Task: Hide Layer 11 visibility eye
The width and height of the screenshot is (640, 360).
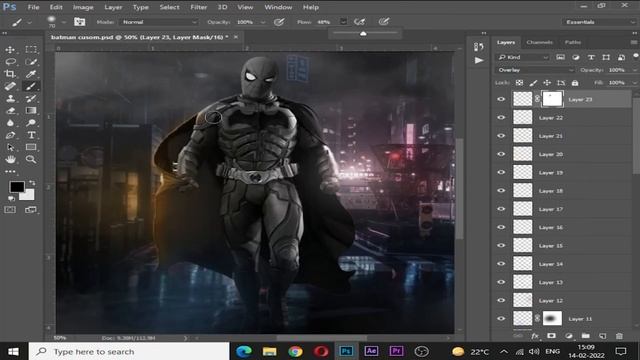Action: [501, 319]
